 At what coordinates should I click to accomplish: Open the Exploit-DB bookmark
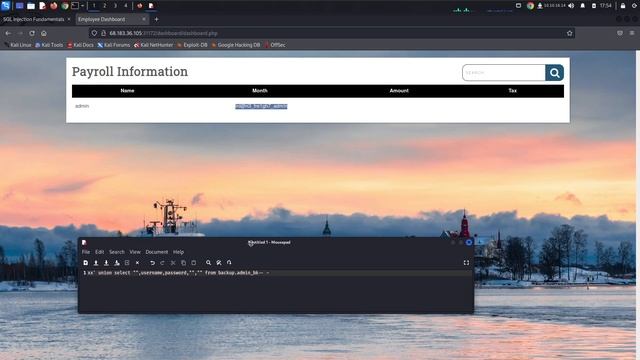pyautogui.click(x=192, y=45)
